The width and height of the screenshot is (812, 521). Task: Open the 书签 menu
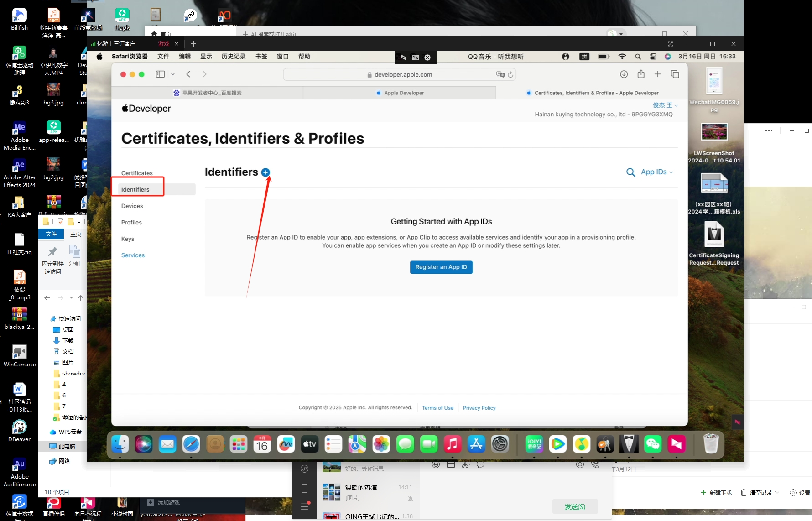[x=261, y=57]
